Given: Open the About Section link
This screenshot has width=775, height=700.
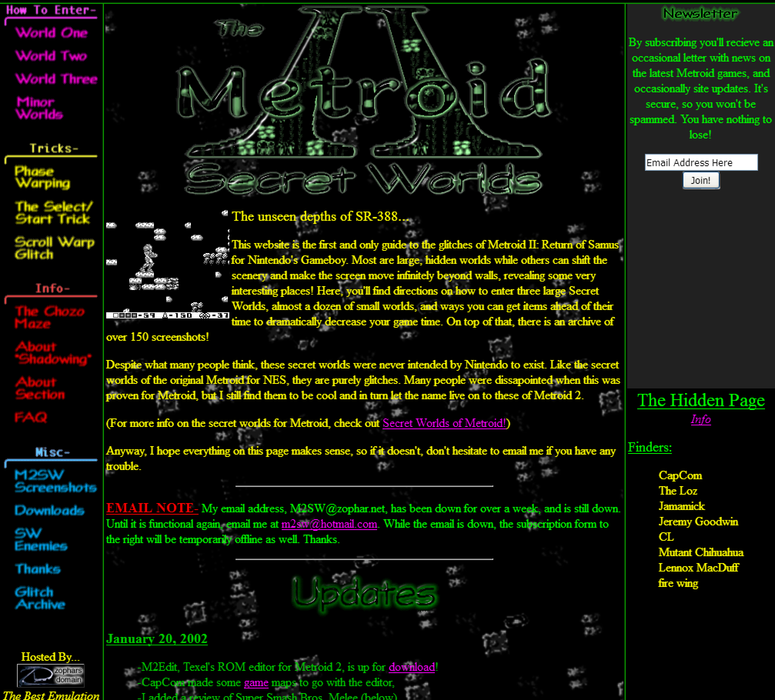Looking at the screenshot, I should tap(40, 388).
